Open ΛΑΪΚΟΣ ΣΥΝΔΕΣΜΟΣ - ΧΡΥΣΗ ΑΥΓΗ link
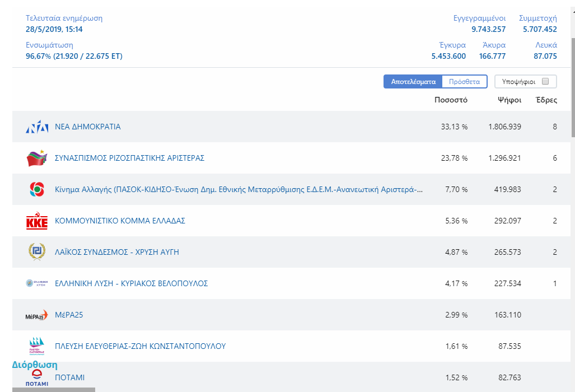575x392 pixels. (117, 253)
